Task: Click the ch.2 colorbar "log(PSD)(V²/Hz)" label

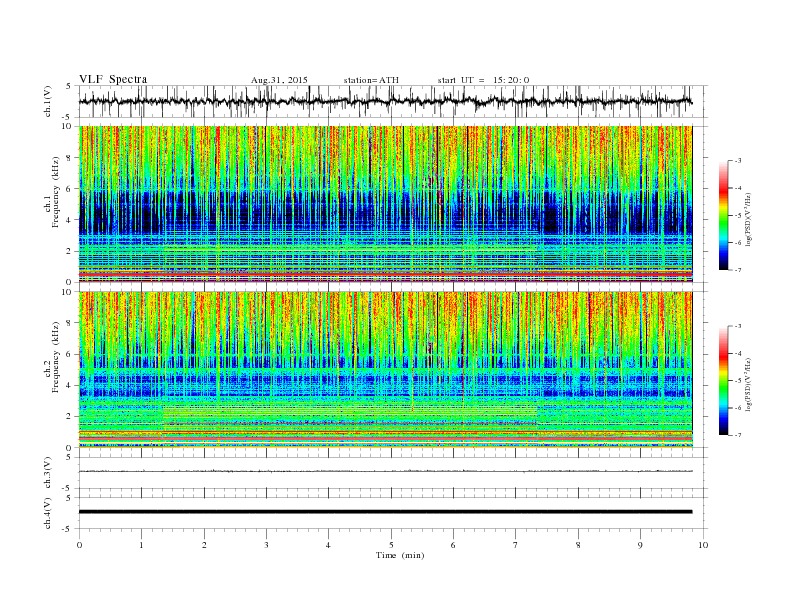Action: [x=748, y=383]
